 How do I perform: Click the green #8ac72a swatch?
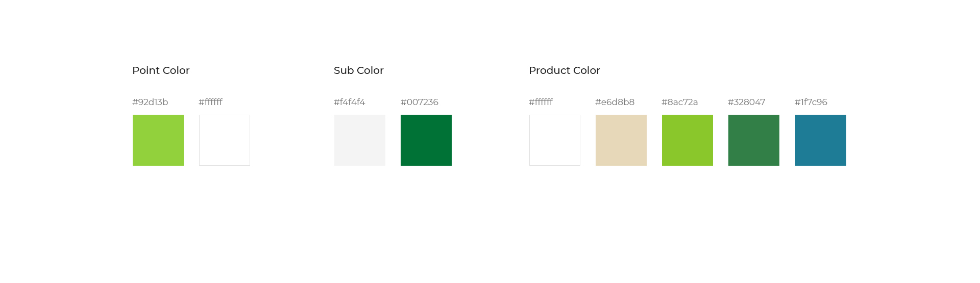pos(688,140)
